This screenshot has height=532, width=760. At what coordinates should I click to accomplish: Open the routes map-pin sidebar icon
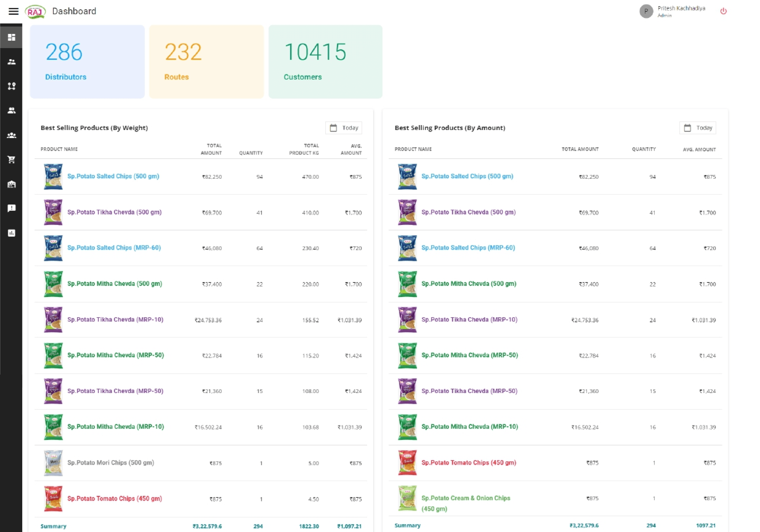[12, 86]
